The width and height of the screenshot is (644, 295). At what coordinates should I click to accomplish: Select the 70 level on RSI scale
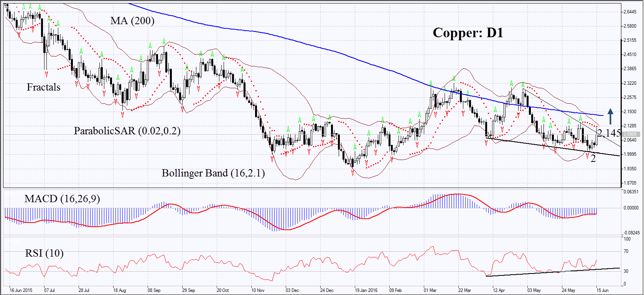click(626, 251)
